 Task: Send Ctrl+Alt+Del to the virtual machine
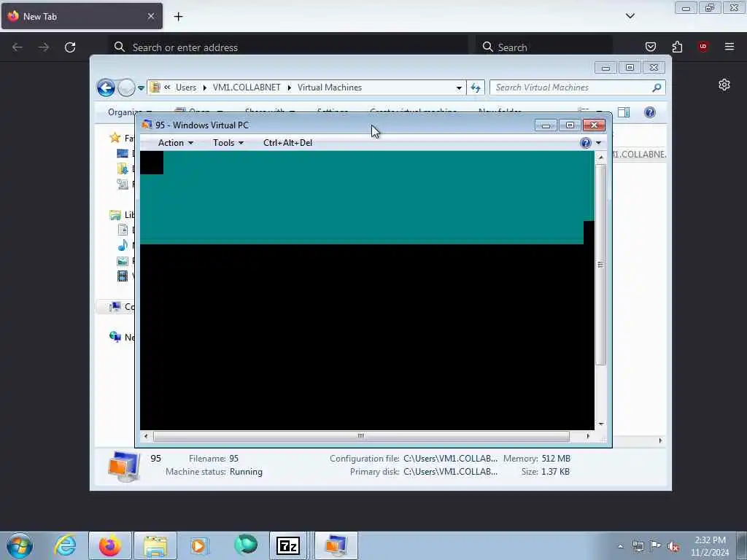(287, 143)
